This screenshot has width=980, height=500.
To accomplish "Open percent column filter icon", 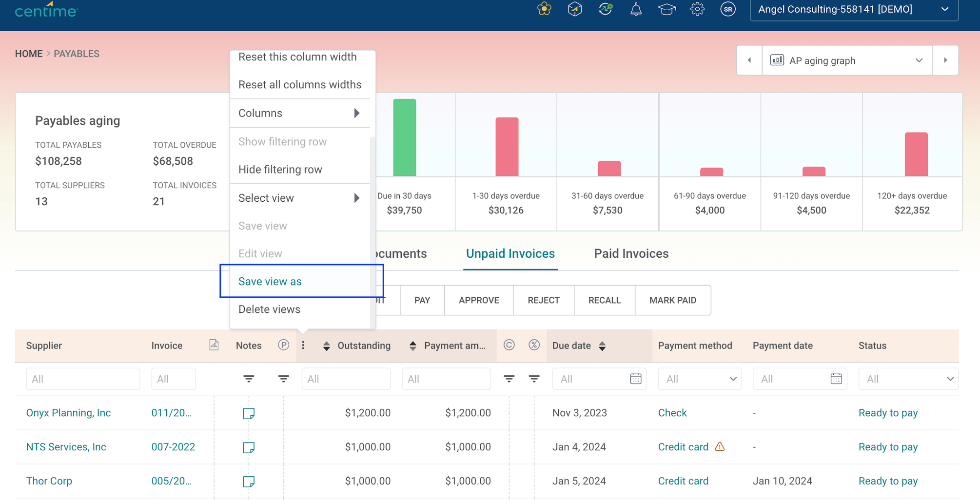I will pos(534,379).
